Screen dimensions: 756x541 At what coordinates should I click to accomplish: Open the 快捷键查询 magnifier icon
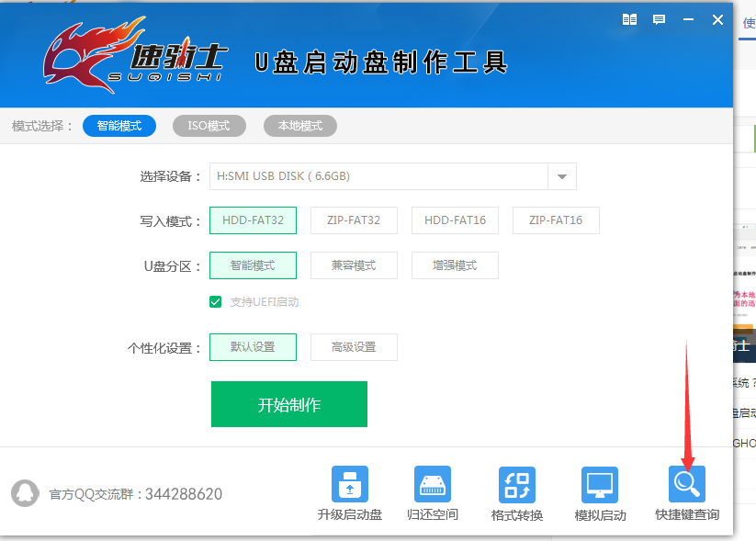686,484
